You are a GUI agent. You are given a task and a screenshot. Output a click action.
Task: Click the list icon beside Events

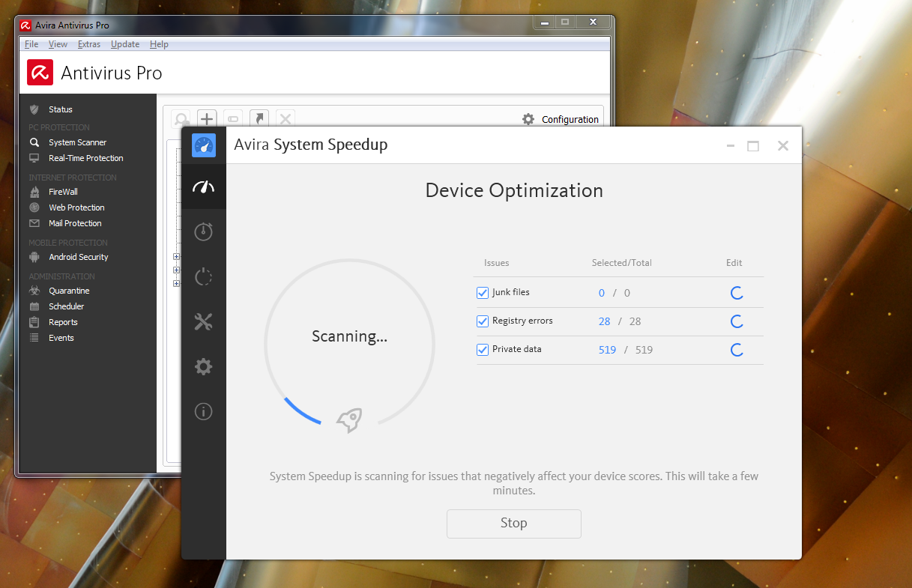point(34,338)
